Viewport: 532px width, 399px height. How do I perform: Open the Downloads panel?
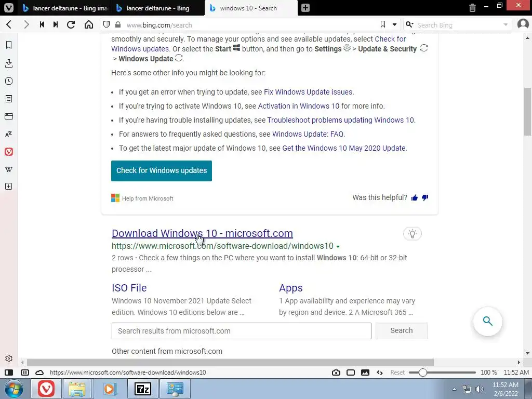point(9,63)
